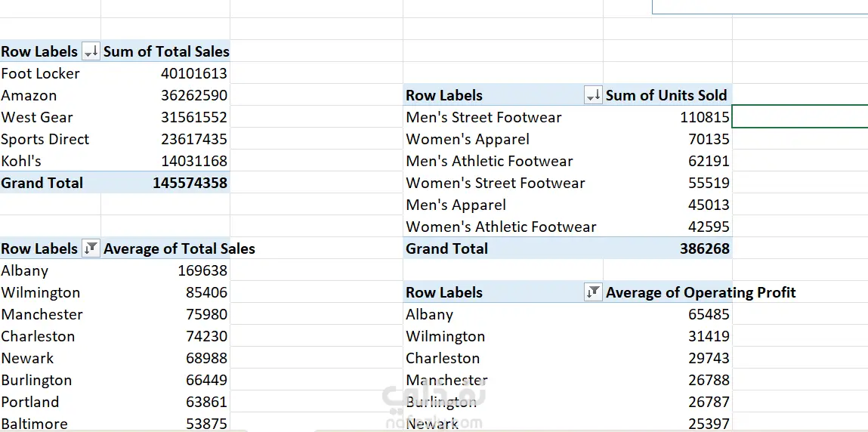Select the Women's Athletic Footwear cell

pos(501,227)
